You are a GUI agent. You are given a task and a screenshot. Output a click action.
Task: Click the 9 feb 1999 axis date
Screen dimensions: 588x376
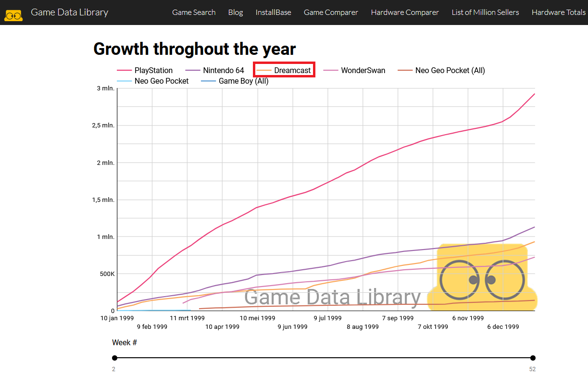click(x=152, y=326)
